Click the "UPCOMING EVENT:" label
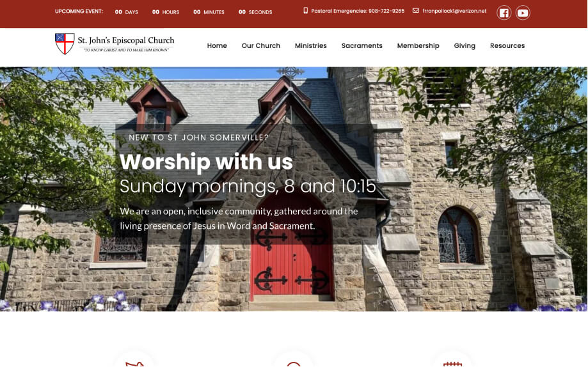This screenshot has height=367, width=588. tap(79, 12)
